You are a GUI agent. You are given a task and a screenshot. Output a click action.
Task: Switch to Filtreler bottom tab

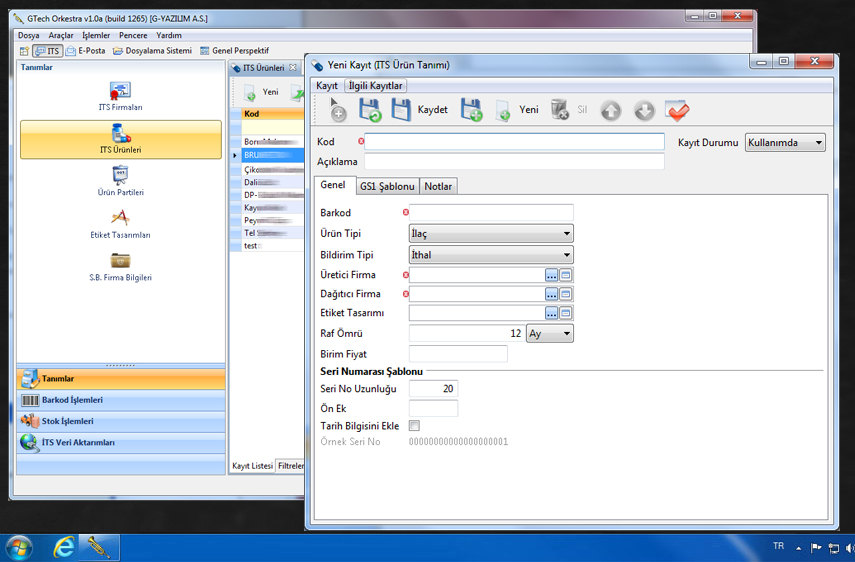pos(291,466)
